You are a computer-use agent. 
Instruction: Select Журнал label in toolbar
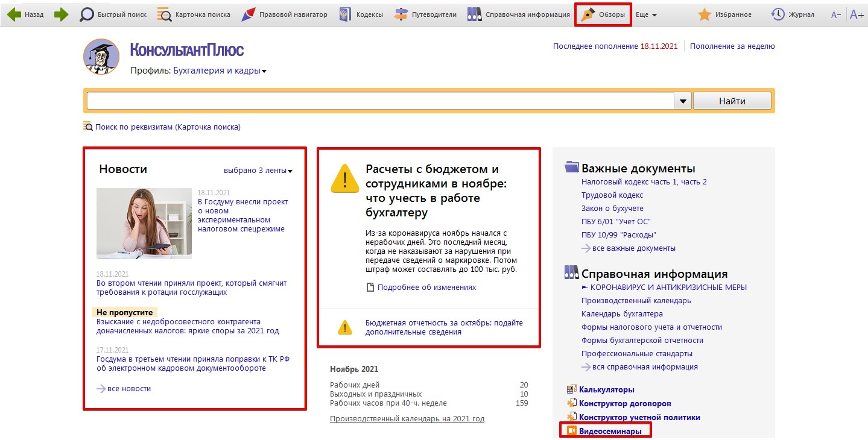(x=801, y=14)
